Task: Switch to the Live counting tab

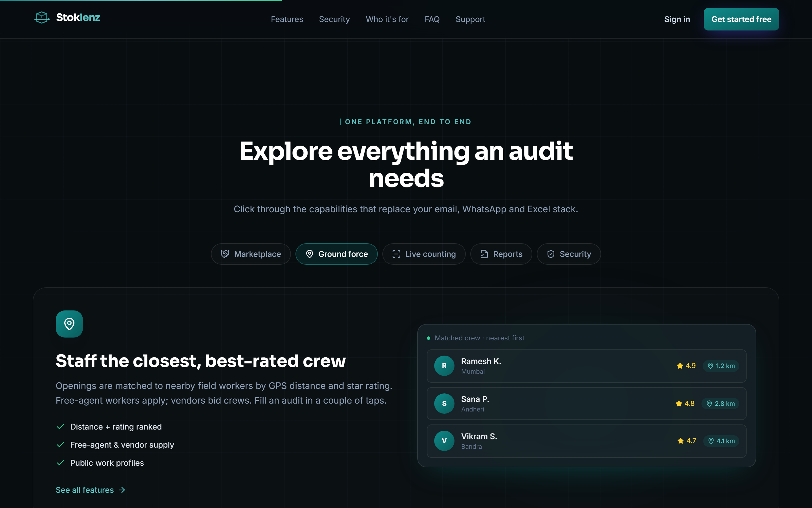Action: 424,254
